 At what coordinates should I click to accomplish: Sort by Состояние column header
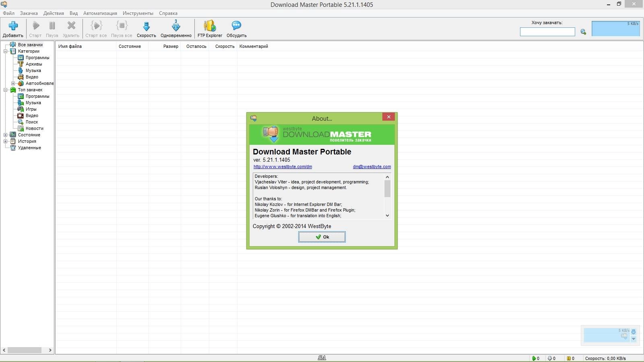tap(132, 46)
